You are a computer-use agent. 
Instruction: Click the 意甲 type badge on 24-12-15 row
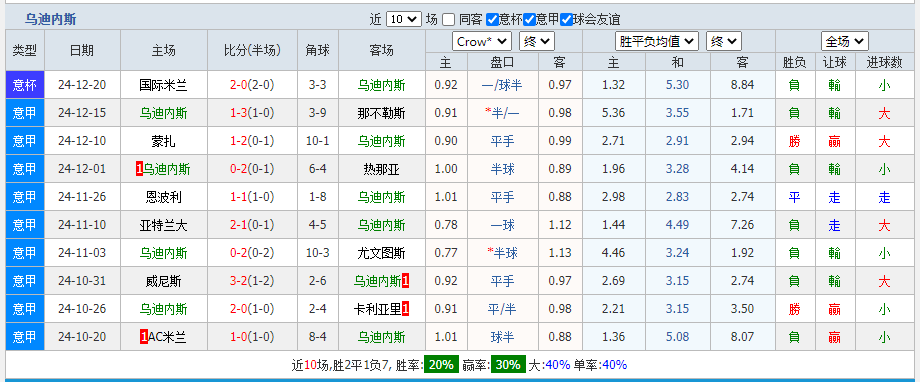pos(25,113)
